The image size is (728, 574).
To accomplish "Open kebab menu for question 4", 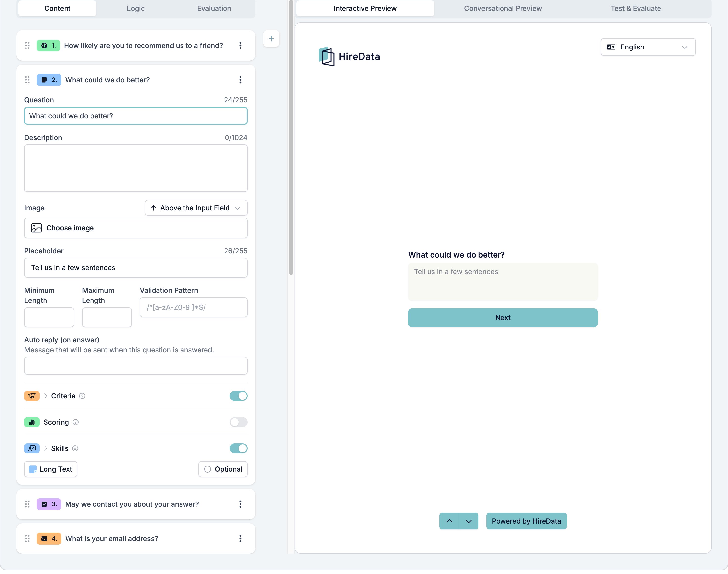I will (240, 539).
